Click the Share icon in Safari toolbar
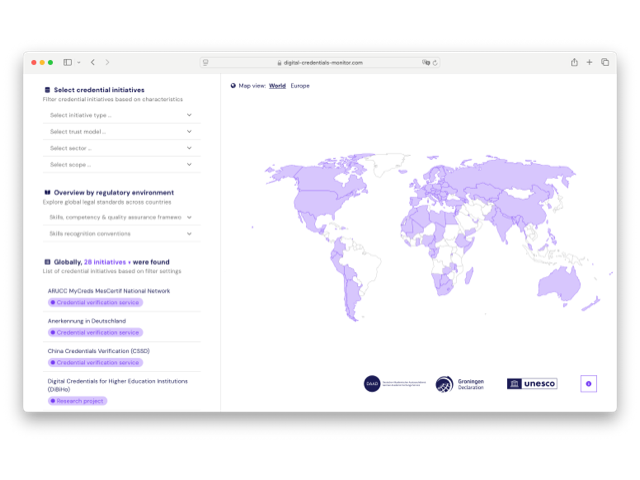This screenshot has width=640, height=480. [574, 62]
